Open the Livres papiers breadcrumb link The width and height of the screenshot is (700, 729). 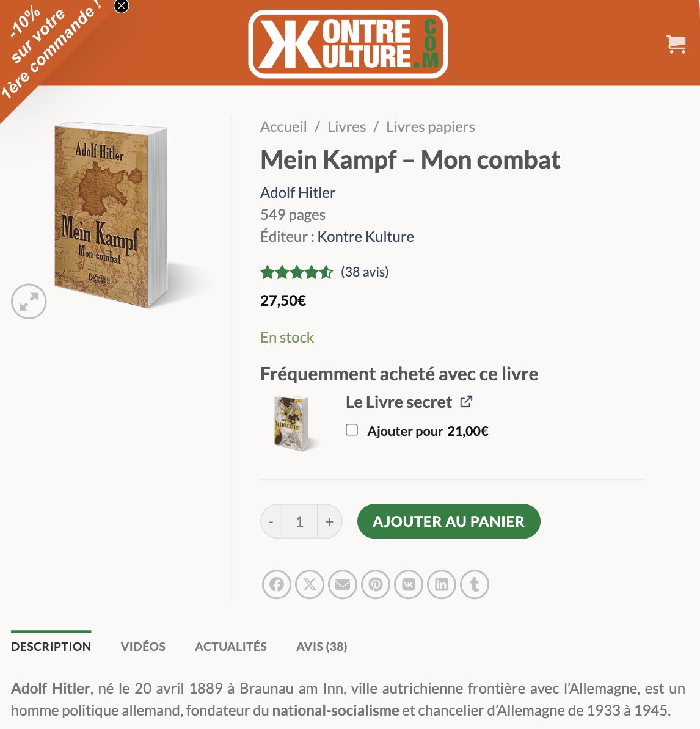(430, 127)
